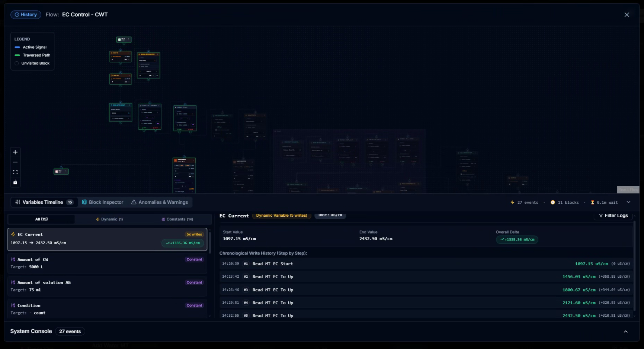Screen dimensions: 644x349
Task: Click write entry #1 Read MT EC Start
Action: click(x=426, y=264)
